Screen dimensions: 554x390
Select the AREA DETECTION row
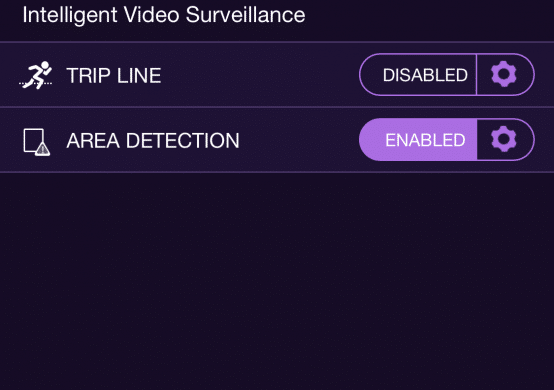click(277, 140)
